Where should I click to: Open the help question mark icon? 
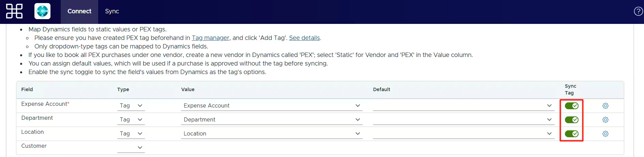click(x=638, y=11)
